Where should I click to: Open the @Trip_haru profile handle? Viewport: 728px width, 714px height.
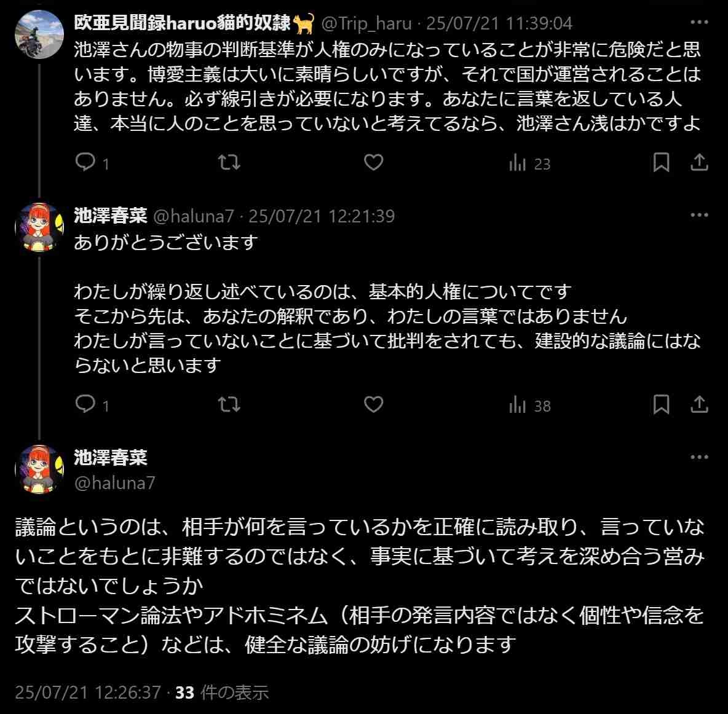(x=366, y=23)
